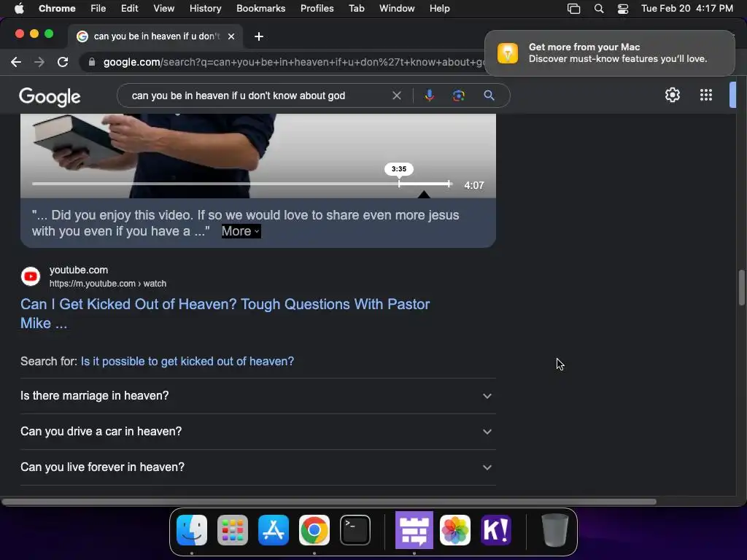Open the Edit menu
This screenshot has height=560, width=747.
click(x=129, y=8)
